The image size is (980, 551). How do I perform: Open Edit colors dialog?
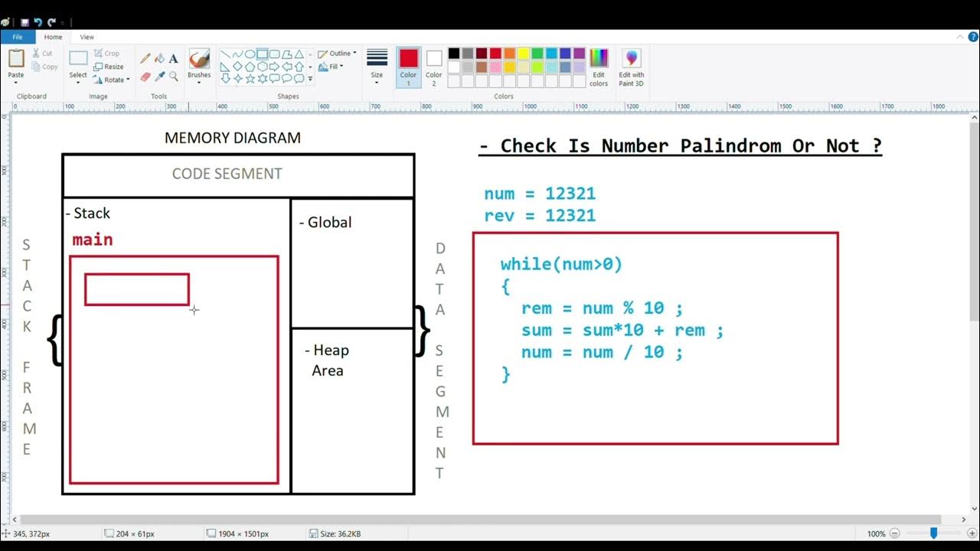point(599,68)
